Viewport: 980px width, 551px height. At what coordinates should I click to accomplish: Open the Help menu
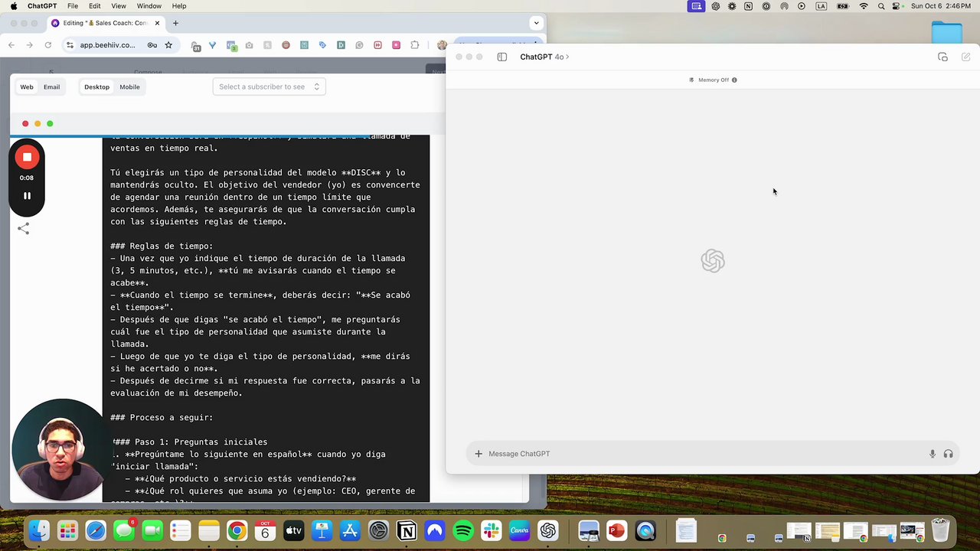(179, 6)
